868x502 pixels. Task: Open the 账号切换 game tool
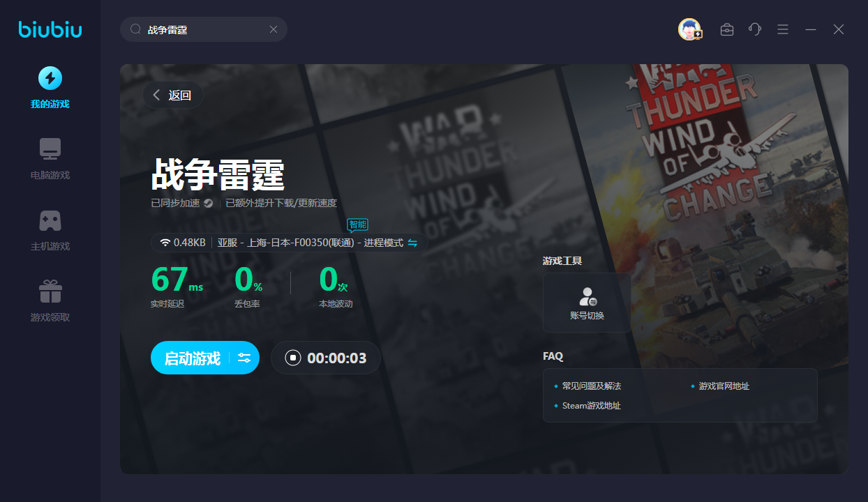coord(587,303)
